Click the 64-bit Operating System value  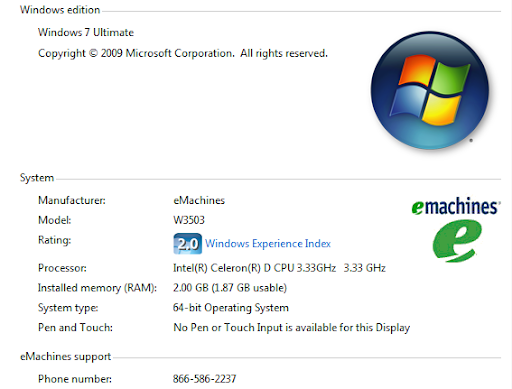[x=231, y=308]
